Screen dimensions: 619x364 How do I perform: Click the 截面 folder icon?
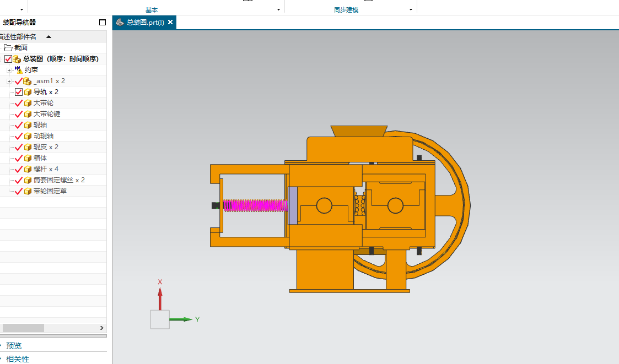click(8, 48)
